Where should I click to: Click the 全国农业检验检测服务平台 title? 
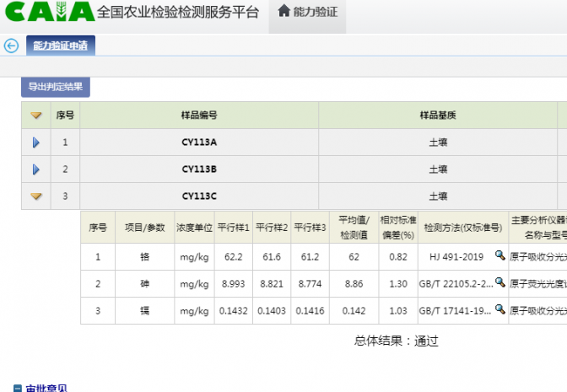coord(178,12)
